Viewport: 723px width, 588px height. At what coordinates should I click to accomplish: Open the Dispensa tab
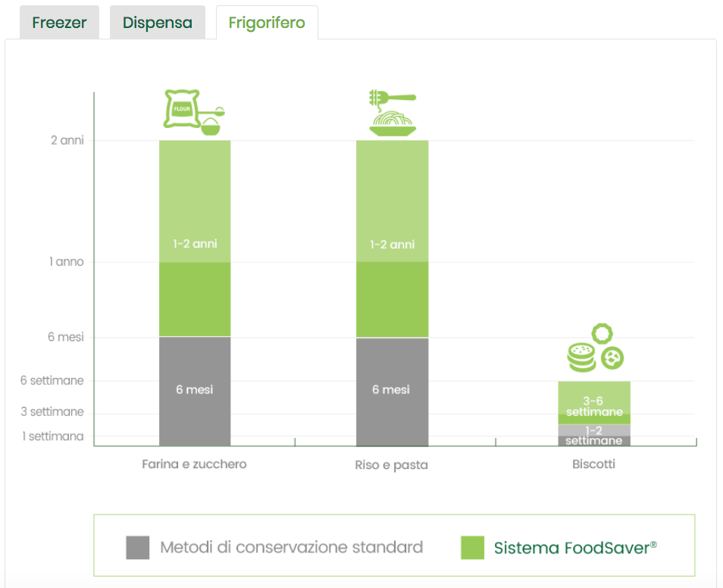(158, 23)
